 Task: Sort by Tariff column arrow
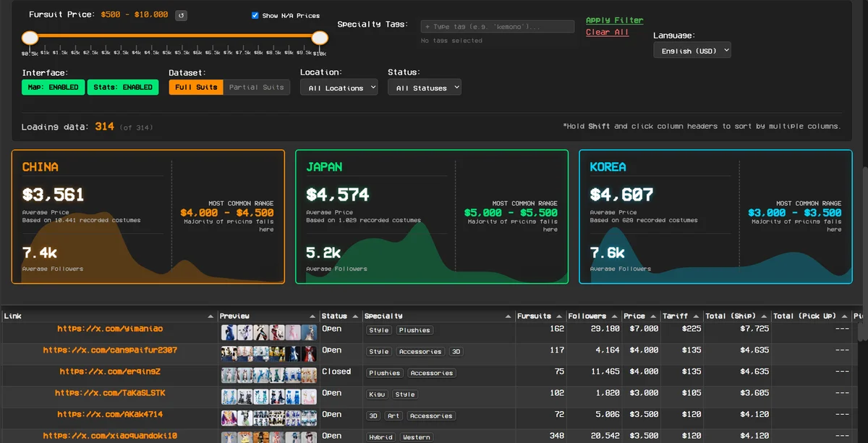coord(696,316)
